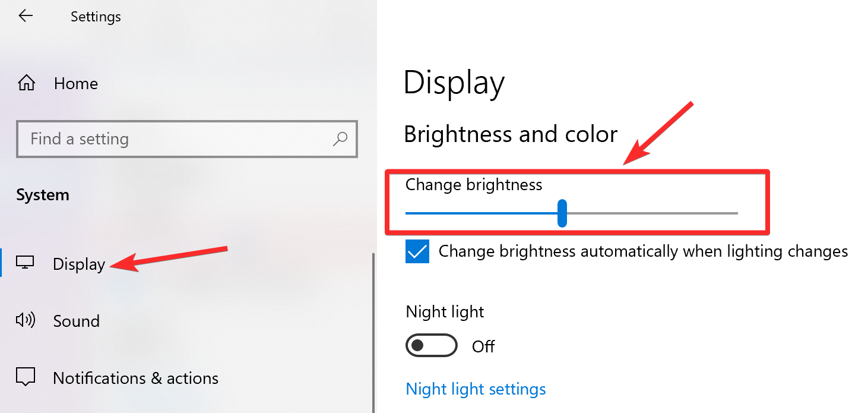The width and height of the screenshot is (868, 413).
Task: Click the Home house icon
Action: (26, 83)
